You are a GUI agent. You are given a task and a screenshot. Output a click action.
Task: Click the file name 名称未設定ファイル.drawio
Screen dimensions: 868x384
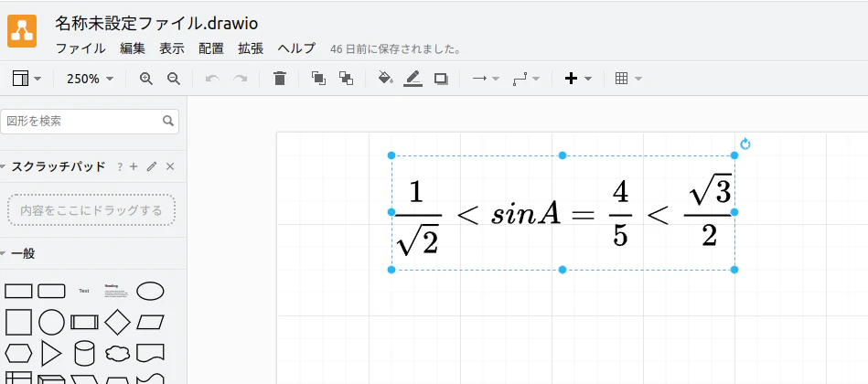tap(156, 23)
